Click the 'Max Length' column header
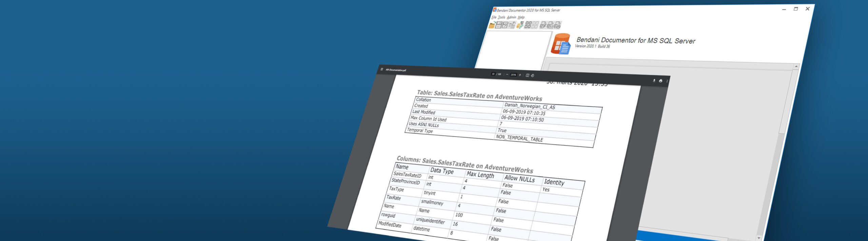868x241 pixels. click(x=480, y=175)
